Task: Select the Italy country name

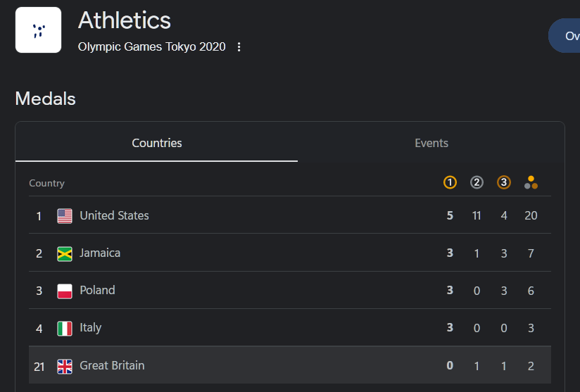Action: click(x=91, y=328)
